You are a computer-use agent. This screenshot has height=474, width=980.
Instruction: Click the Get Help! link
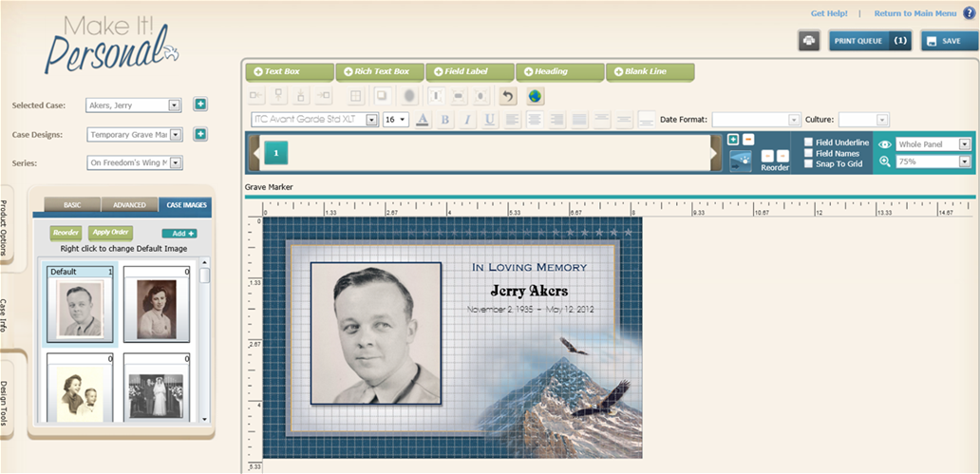(829, 13)
